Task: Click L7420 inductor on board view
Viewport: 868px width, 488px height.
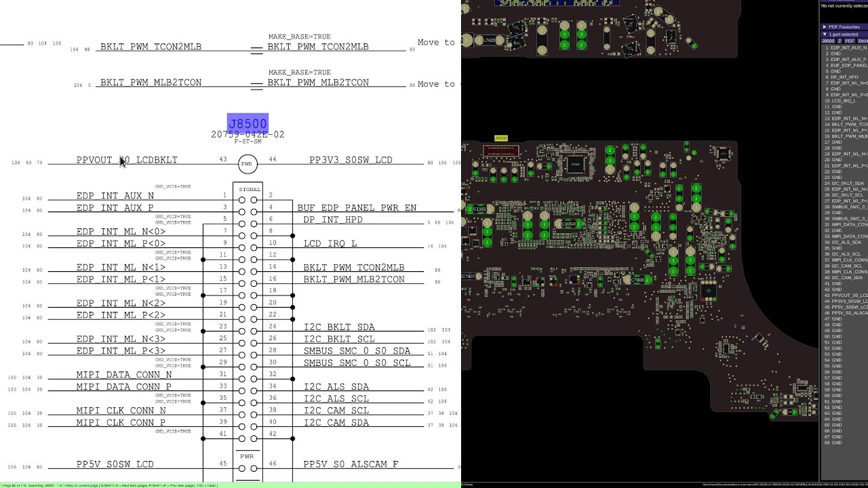Action: (x=489, y=41)
